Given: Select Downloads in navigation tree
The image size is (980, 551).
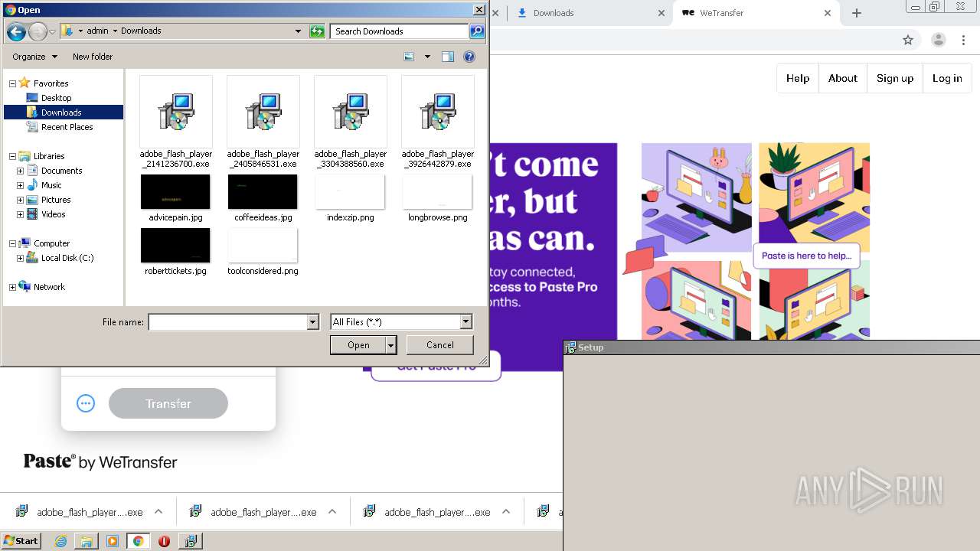Looking at the screenshot, I should [x=61, y=112].
